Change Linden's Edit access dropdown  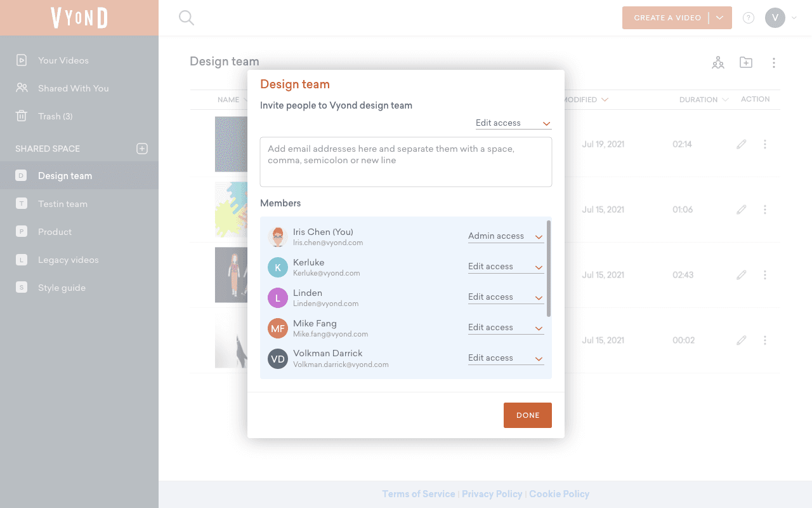click(x=506, y=297)
